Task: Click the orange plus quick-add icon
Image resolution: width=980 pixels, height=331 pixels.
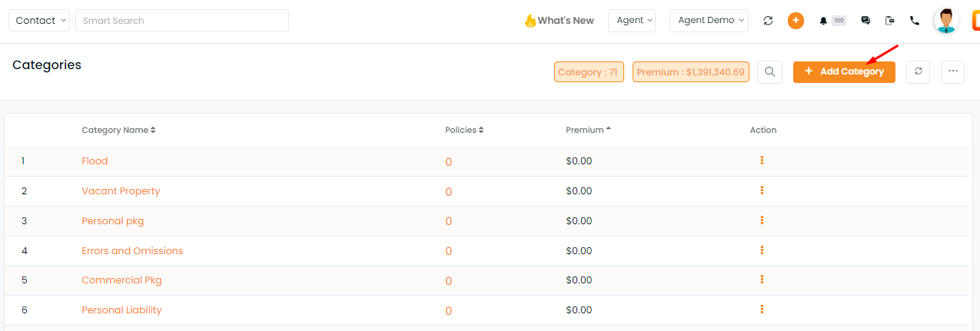Action: click(796, 21)
